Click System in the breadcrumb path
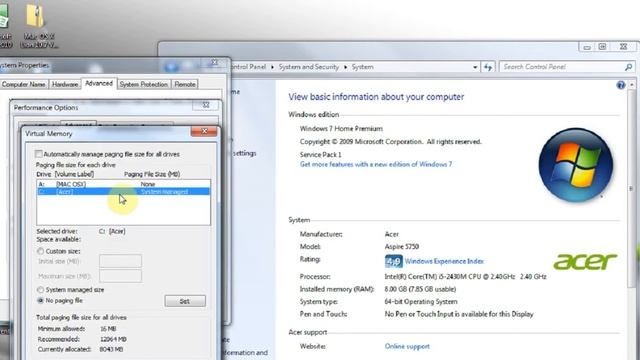Image resolution: width=640 pixels, height=360 pixels. coord(362,67)
